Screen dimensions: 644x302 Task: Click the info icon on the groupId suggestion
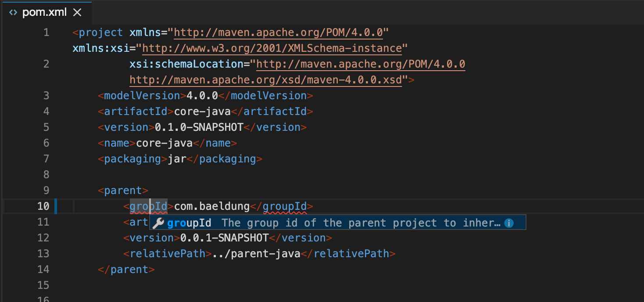click(x=509, y=223)
